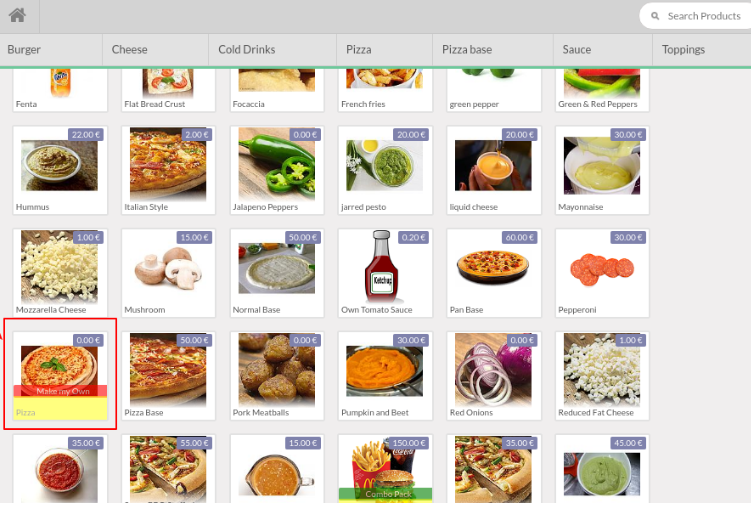
Task: Select the Pizza category tab
Action: point(385,50)
